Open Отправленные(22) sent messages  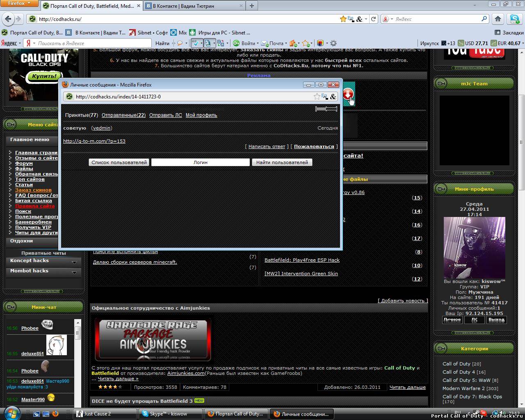[123, 115]
